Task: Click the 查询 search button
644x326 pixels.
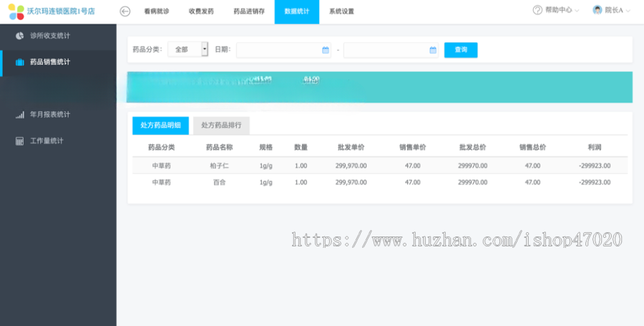Action: coord(461,49)
